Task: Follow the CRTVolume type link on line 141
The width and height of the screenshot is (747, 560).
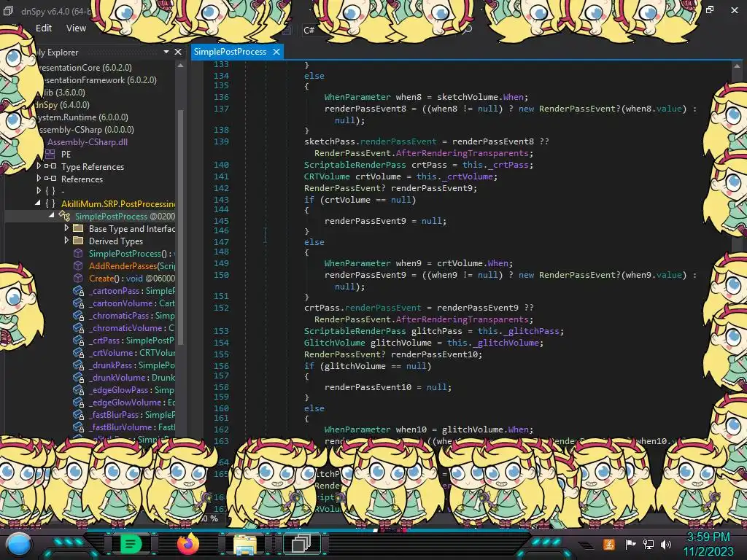Action: [327, 176]
